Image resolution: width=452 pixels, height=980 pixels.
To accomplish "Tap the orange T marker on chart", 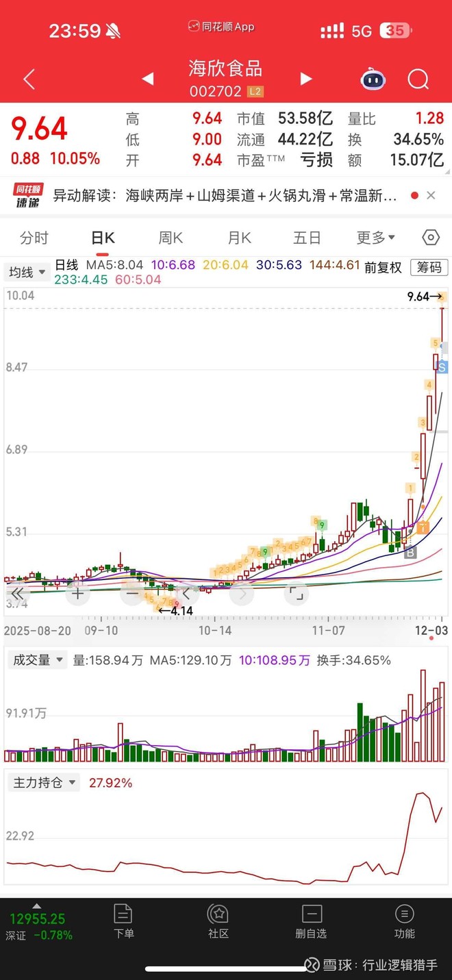I will pos(423,527).
